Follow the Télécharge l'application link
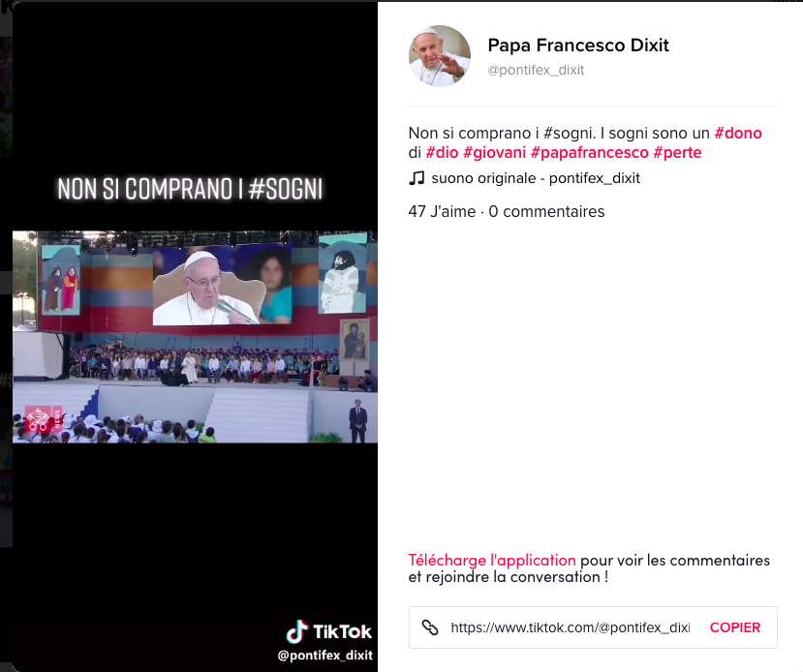The width and height of the screenshot is (803, 672). click(x=491, y=561)
